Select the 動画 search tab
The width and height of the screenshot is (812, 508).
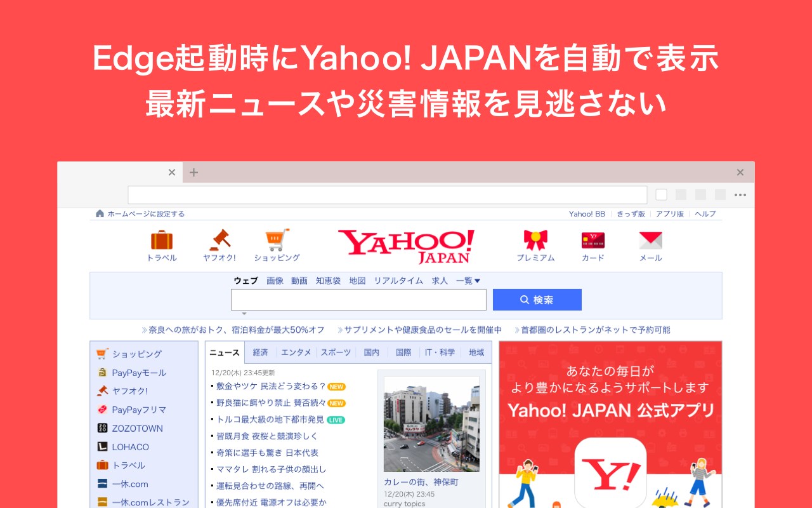[x=299, y=281]
